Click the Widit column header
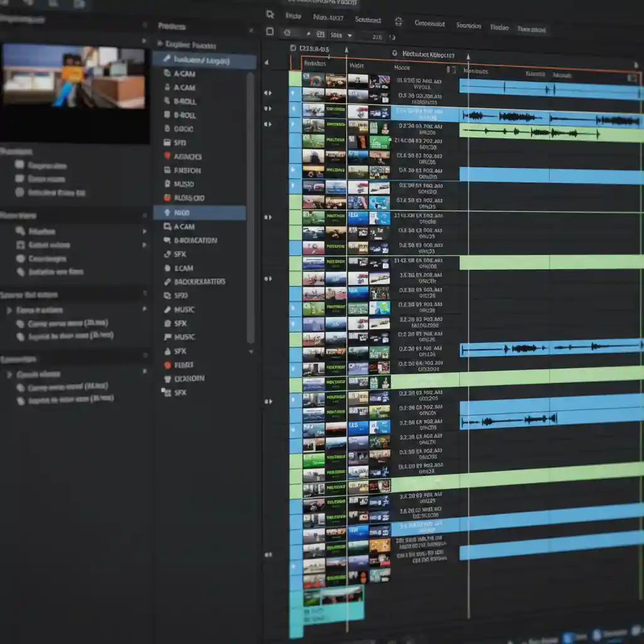Viewport: 644px width, 644px height. 356,65
